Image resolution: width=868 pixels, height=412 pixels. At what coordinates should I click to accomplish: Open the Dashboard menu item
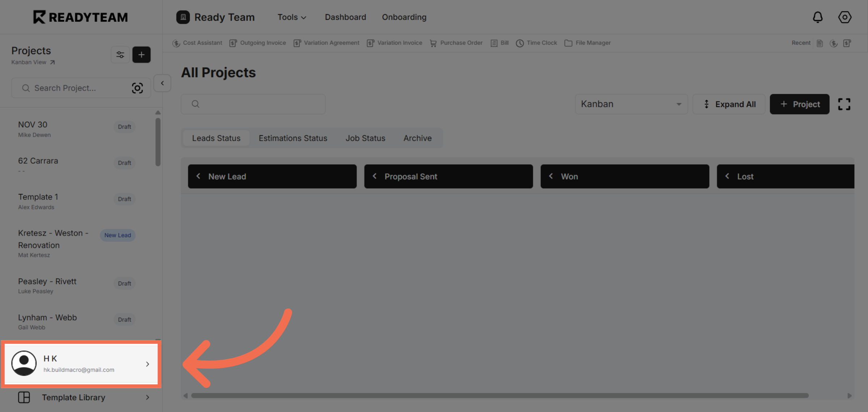(345, 17)
